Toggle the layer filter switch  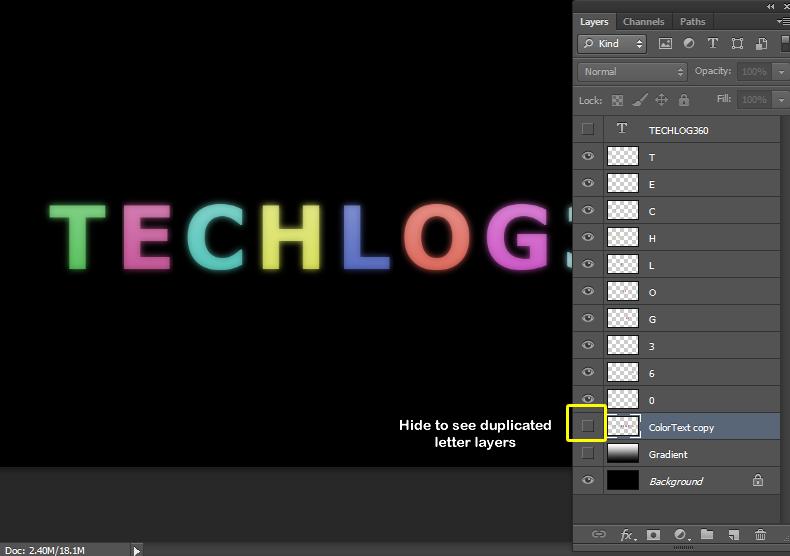[x=785, y=43]
